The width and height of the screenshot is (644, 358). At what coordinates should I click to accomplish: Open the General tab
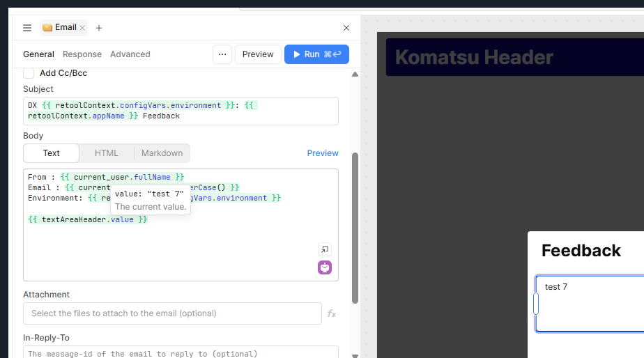click(38, 54)
